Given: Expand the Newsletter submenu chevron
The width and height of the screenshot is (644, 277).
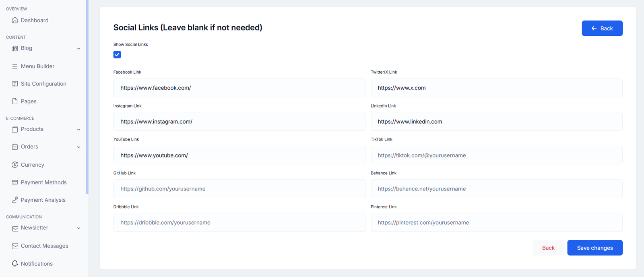Looking at the screenshot, I should click(x=78, y=228).
